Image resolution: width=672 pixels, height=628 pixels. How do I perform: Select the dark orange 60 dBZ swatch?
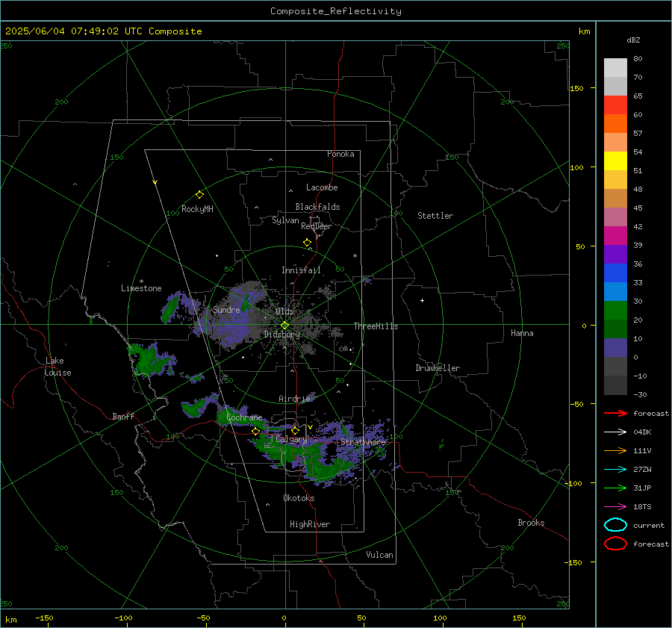(x=615, y=123)
